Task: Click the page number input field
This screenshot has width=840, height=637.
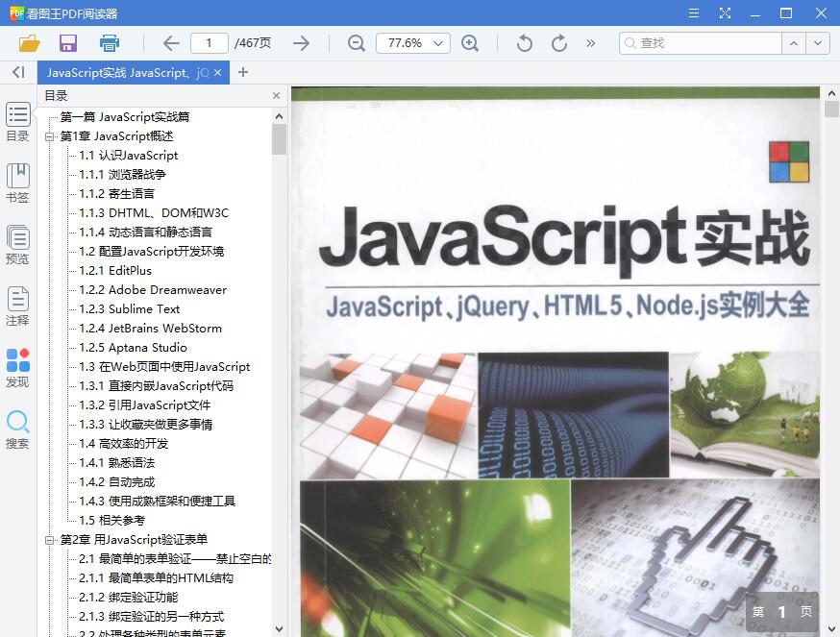Action: (209, 43)
